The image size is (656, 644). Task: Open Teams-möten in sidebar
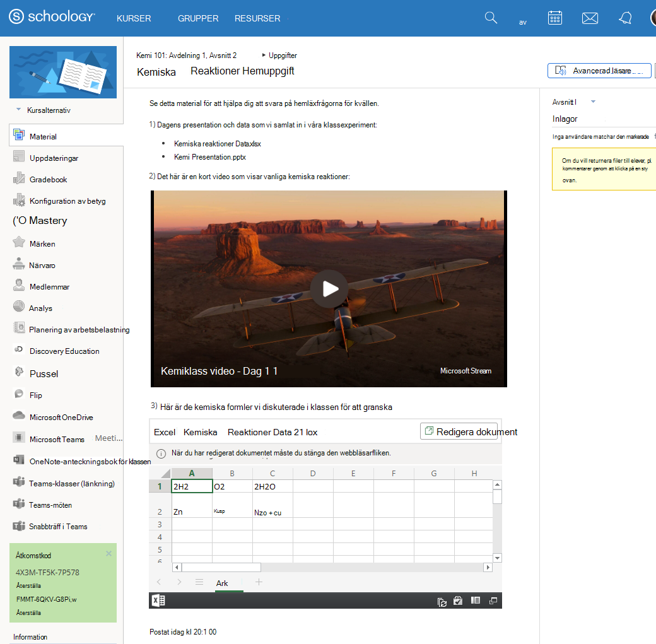(50, 505)
